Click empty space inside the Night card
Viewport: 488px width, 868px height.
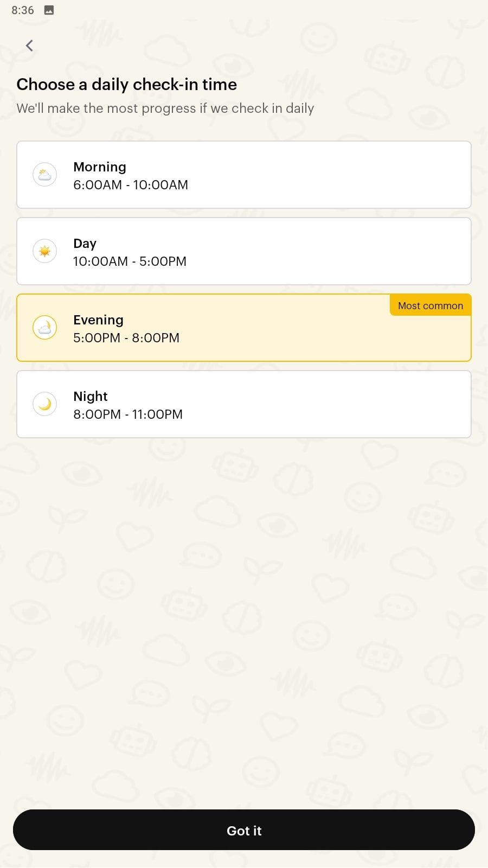click(325, 404)
